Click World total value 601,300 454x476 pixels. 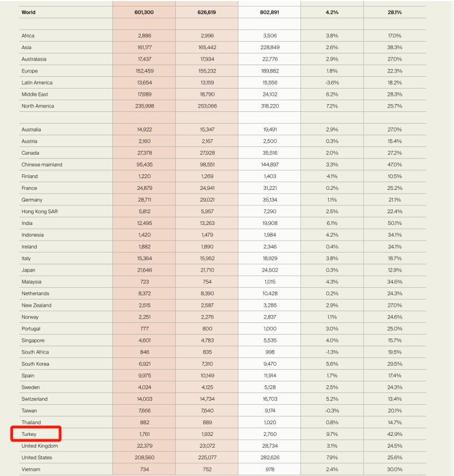point(144,12)
